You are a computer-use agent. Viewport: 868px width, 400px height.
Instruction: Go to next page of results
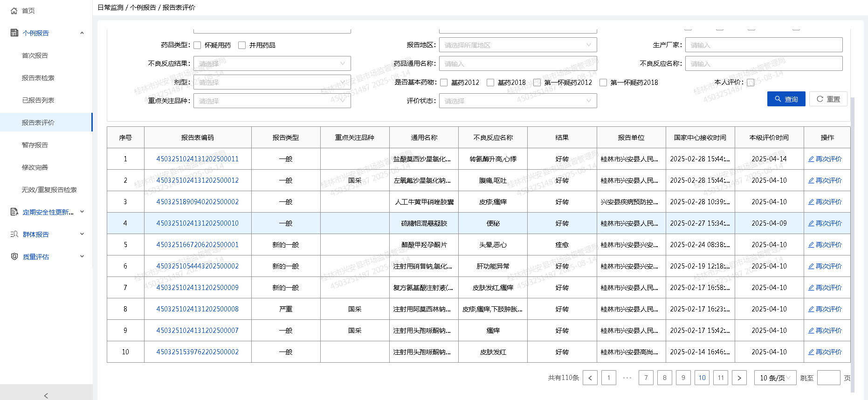click(739, 378)
